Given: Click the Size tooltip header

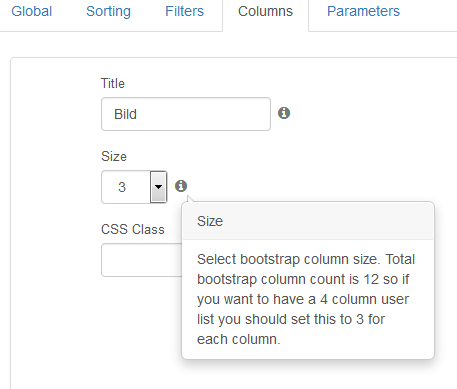Looking at the screenshot, I should [x=308, y=221].
